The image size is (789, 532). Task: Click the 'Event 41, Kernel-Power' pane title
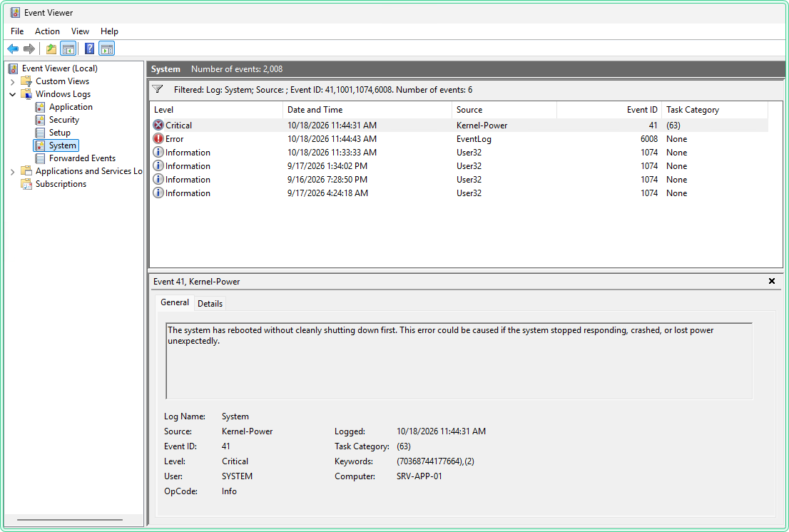coord(197,282)
